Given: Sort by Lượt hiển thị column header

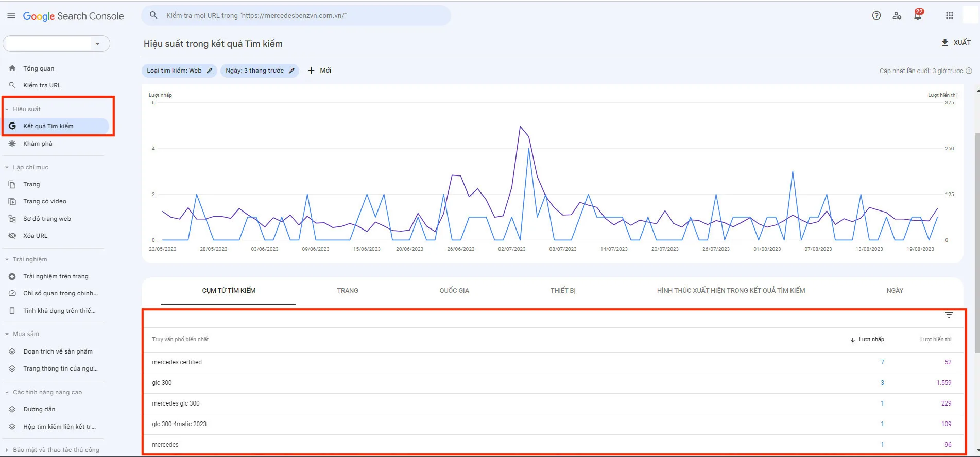Looking at the screenshot, I should (936, 340).
